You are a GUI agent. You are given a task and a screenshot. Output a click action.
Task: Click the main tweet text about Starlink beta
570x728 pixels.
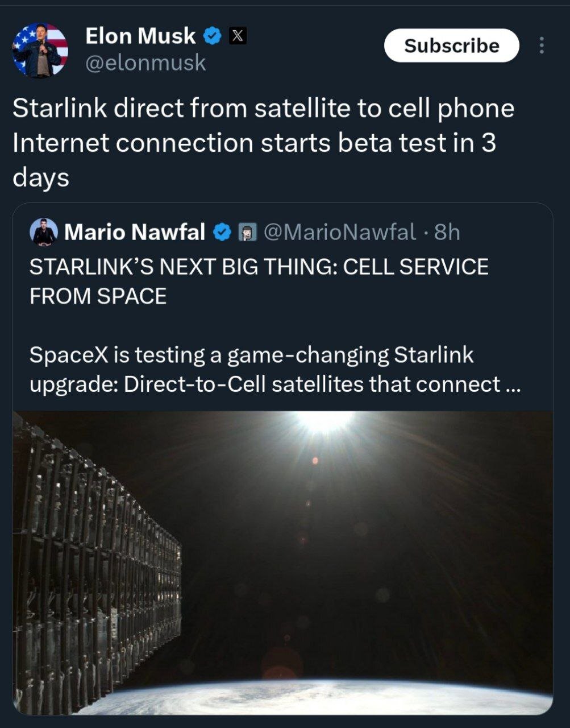(263, 142)
